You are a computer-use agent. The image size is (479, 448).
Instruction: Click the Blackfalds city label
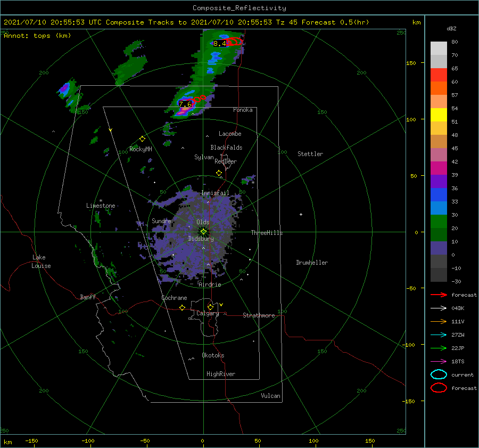click(226, 148)
